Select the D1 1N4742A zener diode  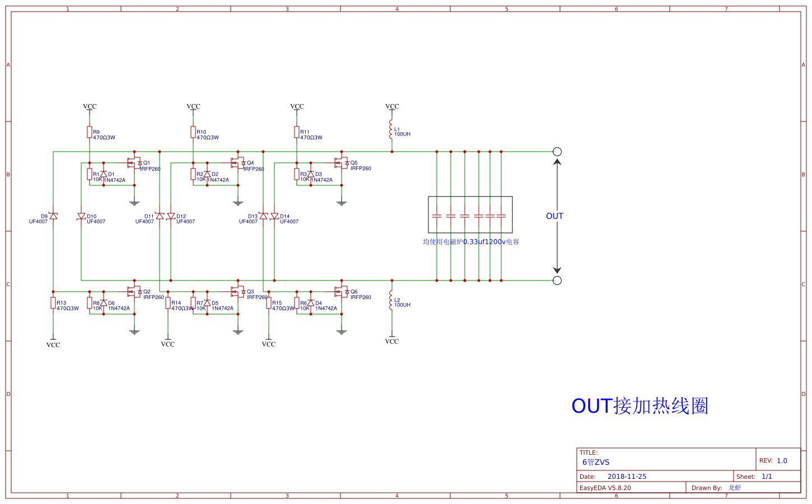point(104,174)
